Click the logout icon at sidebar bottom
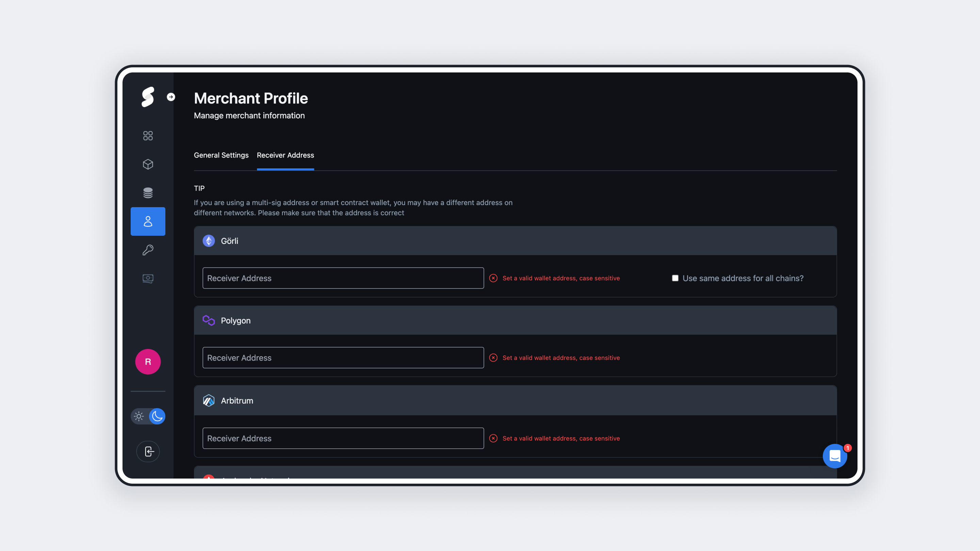The width and height of the screenshot is (980, 551). coord(148,451)
